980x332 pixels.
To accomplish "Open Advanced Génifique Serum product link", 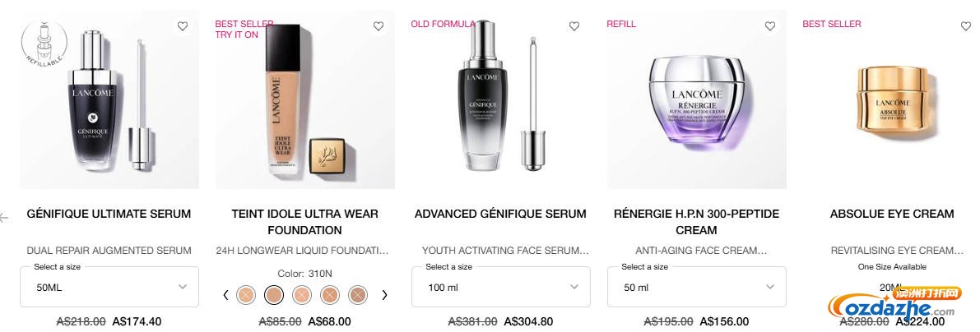I will 501,214.
